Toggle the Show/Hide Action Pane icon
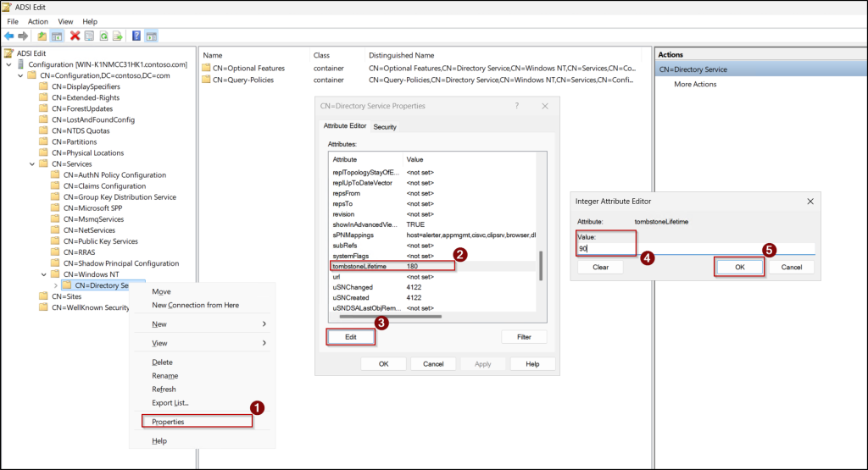The image size is (868, 470). tap(151, 36)
